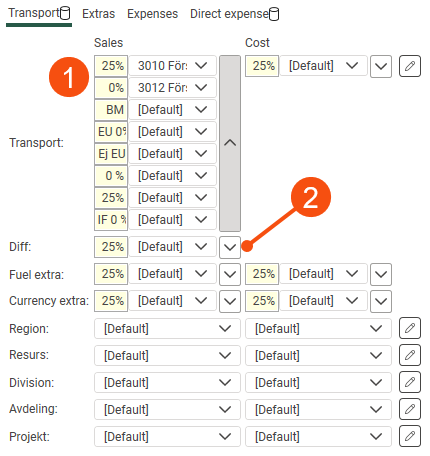The height and width of the screenshot is (456, 430).
Task: Expand Fuel extra sales VAT rows
Action: click(230, 274)
